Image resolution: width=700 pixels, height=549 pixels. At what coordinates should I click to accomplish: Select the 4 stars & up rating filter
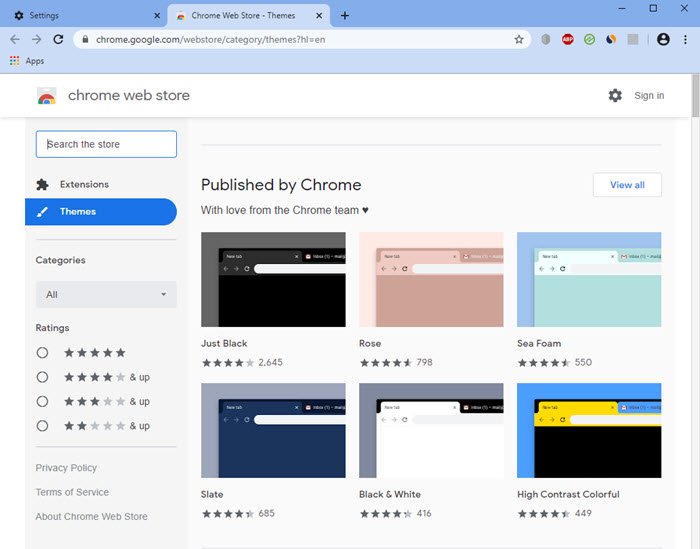pos(42,377)
